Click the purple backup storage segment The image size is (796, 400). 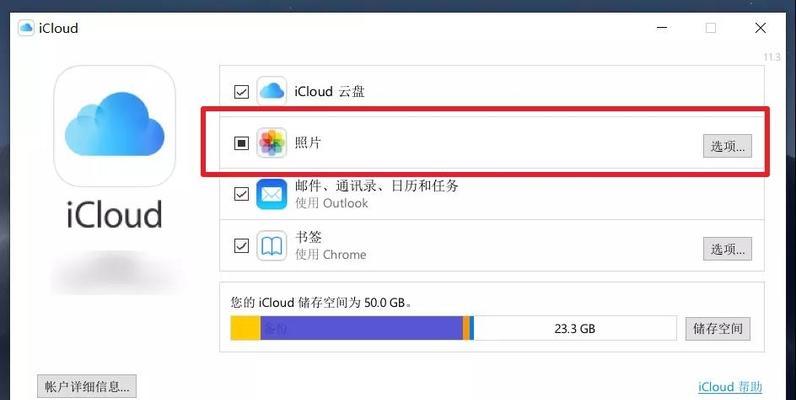click(361, 328)
